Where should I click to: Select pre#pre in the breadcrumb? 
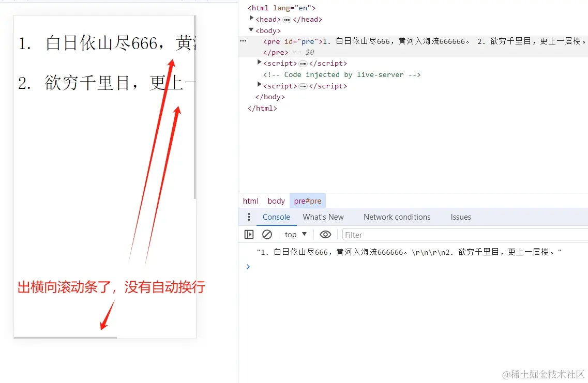pos(308,201)
